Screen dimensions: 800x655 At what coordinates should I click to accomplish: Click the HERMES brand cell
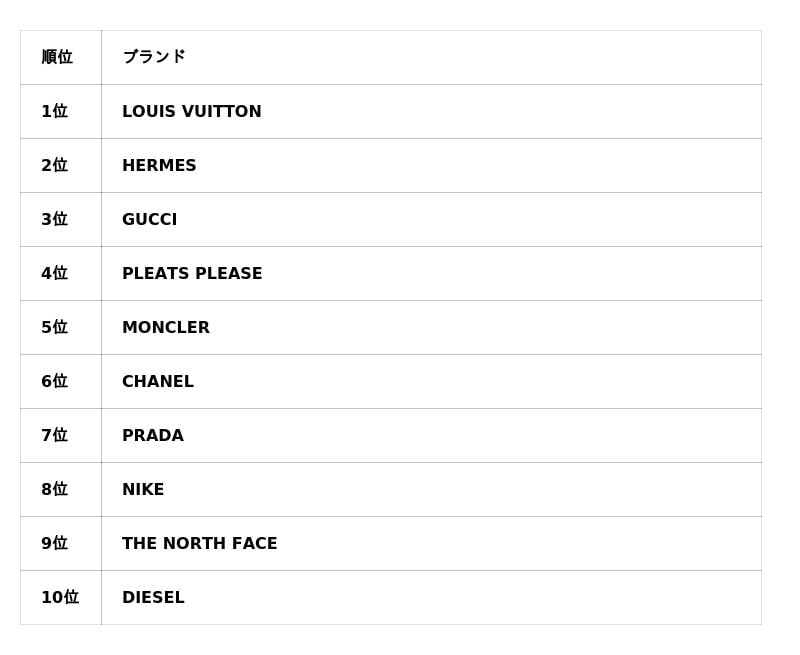(159, 166)
